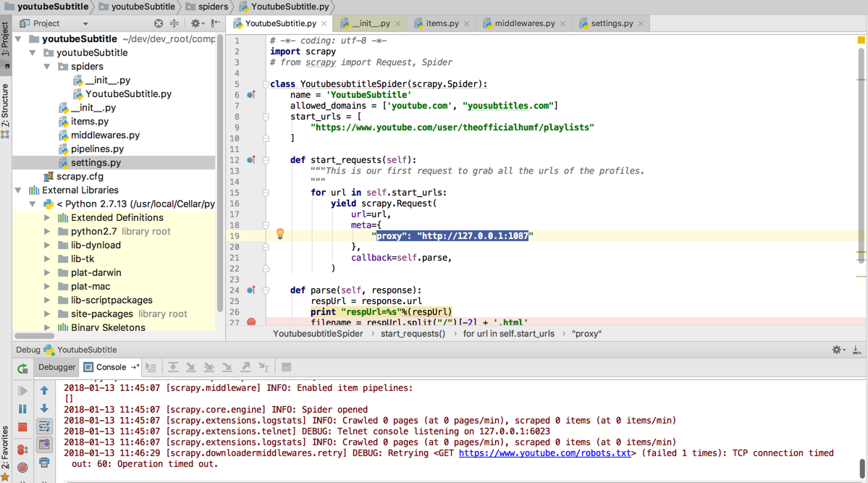Pause the running program
The width and height of the screenshot is (868, 483).
pos(22,409)
